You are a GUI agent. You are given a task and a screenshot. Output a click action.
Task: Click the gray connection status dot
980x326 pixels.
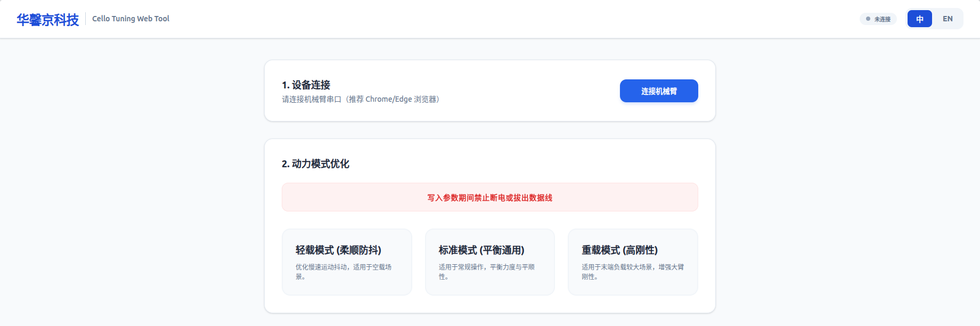(868, 19)
